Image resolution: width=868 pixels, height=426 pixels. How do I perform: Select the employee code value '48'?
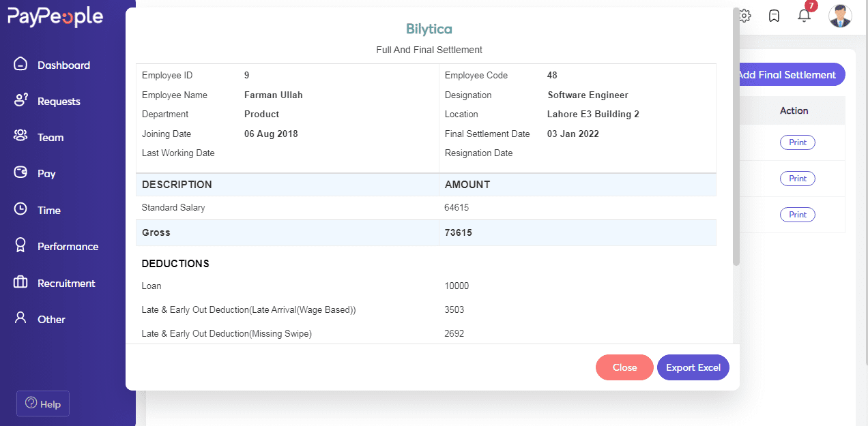coord(553,75)
